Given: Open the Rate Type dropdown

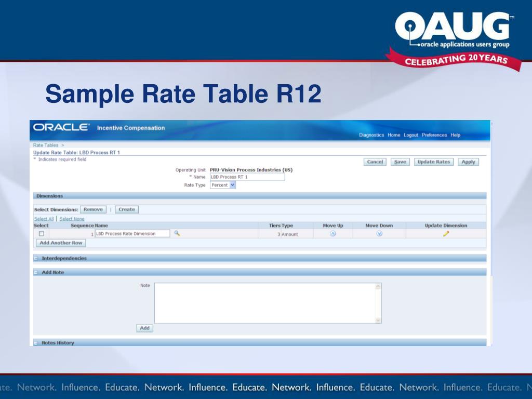Looking at the screenshot, I should pos(223,185).
